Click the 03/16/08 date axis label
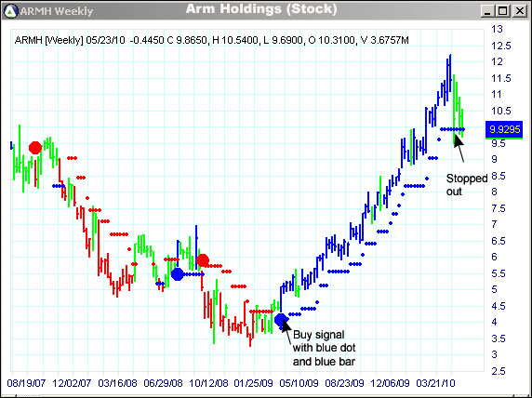Viewport: 532px width, 398px height. pyautogui.click(x=117, y=383)
